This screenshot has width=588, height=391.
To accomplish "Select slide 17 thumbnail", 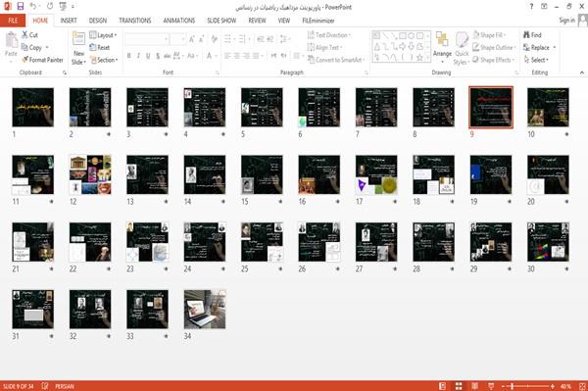I will [x=376, y=174].
